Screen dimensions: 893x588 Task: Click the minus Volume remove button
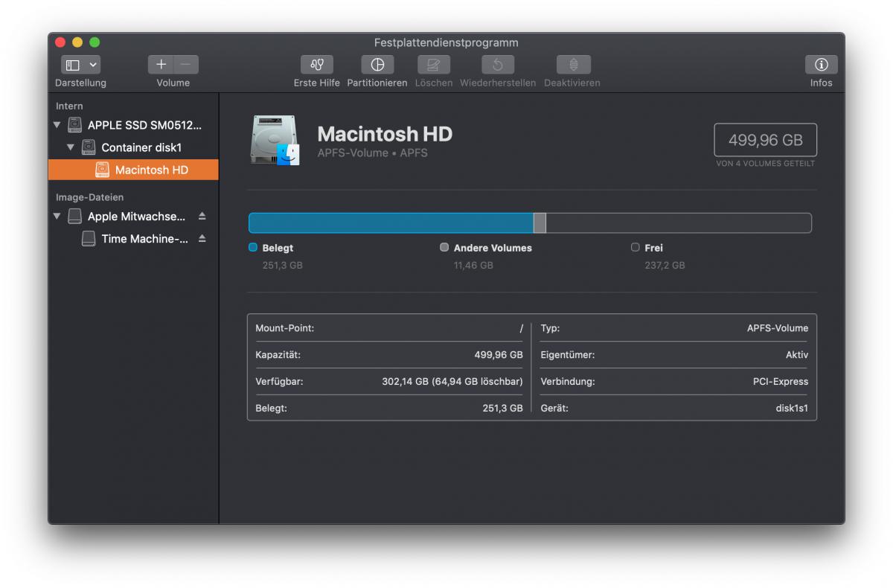pos(186,65)
